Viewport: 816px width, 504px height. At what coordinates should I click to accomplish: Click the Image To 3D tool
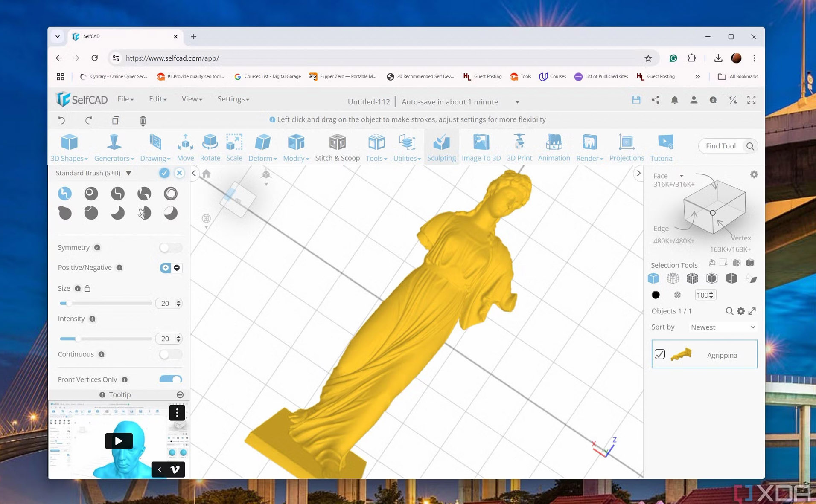coord(481,148)
